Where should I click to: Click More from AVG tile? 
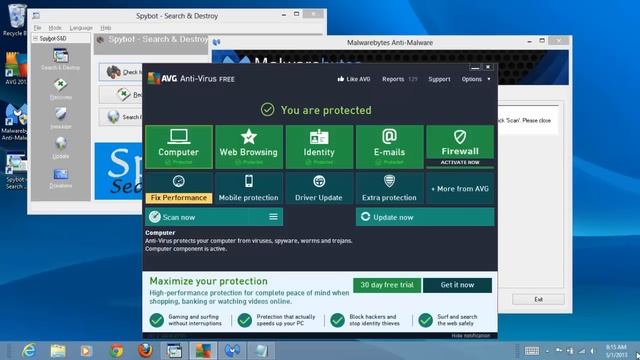[460, 189]
